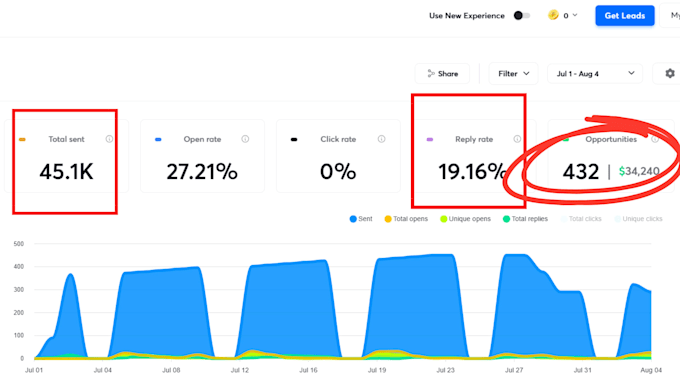Image resolution: width=680 pixels, height=383 pixels.
Task: Click the orange Total sent color marker
Action: [x=22, y=139]
